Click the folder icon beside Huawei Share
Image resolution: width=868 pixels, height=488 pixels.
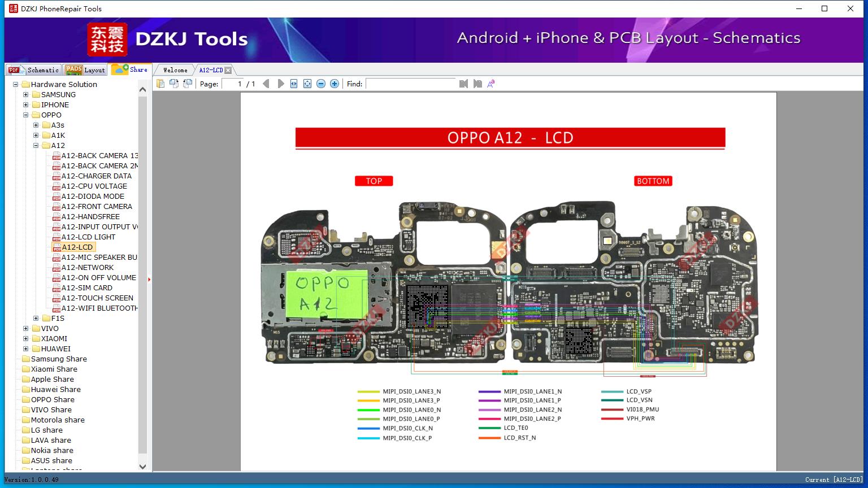click(x=25, y=390)
